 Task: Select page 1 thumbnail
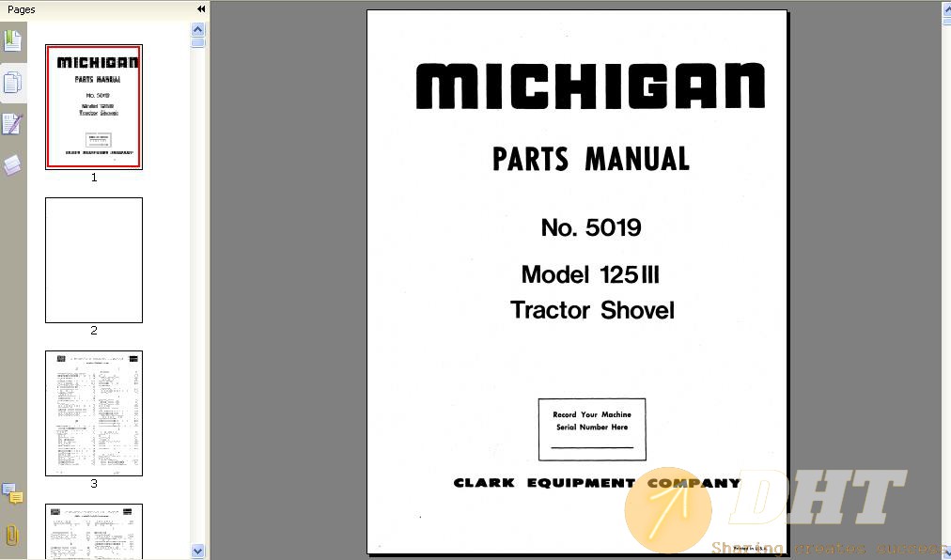point(94,107)
